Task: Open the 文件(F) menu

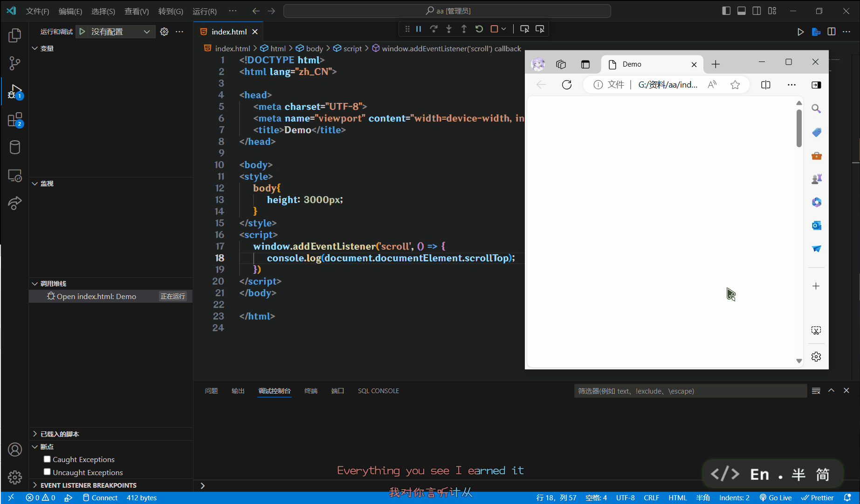Action: (x=37, y=11)
